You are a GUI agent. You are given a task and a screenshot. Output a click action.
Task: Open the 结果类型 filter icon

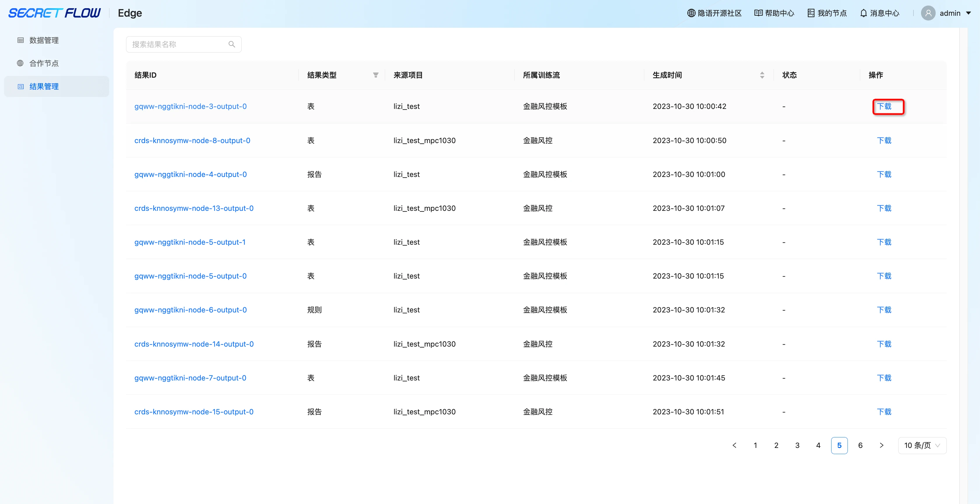(376, 75)
